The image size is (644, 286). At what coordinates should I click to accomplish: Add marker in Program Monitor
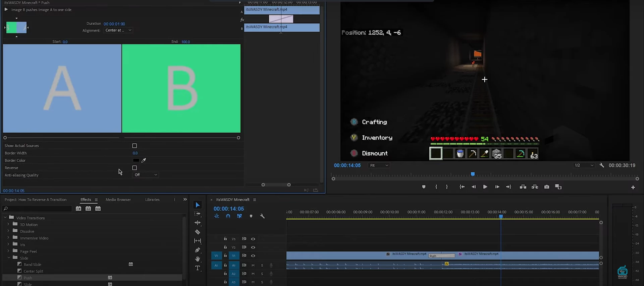(x=424, y=187)
